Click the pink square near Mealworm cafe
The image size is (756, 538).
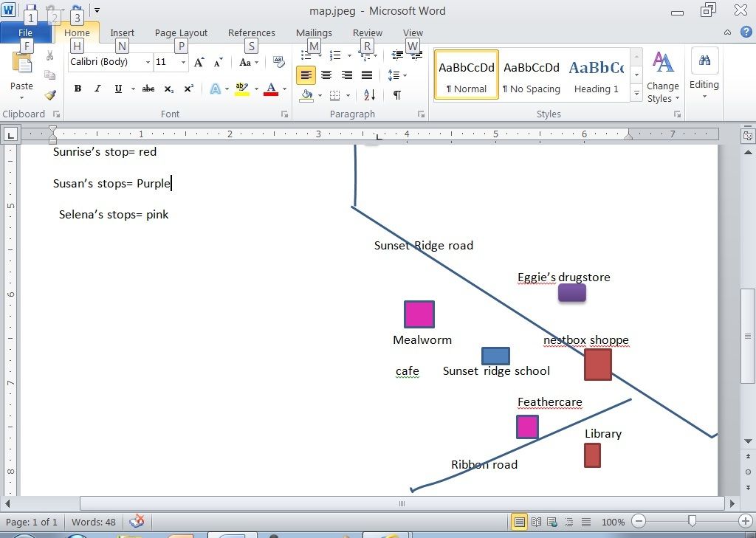click(x=419, y=314)
